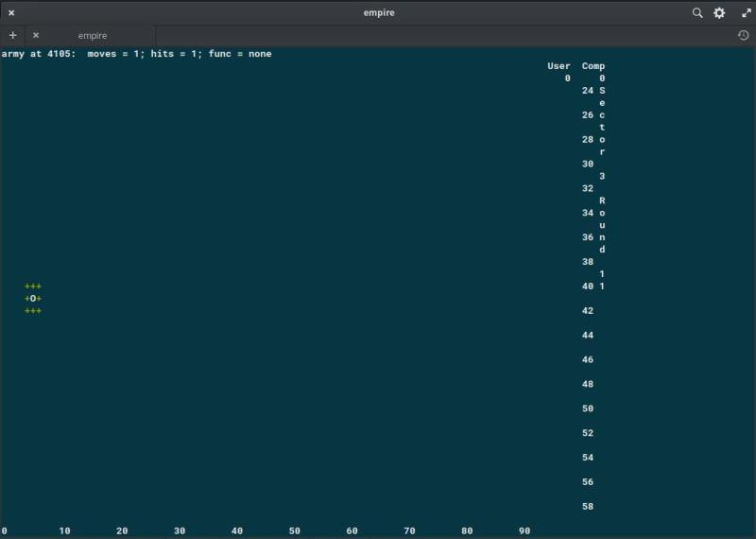Click the 'User' score header

pos(558,66)
